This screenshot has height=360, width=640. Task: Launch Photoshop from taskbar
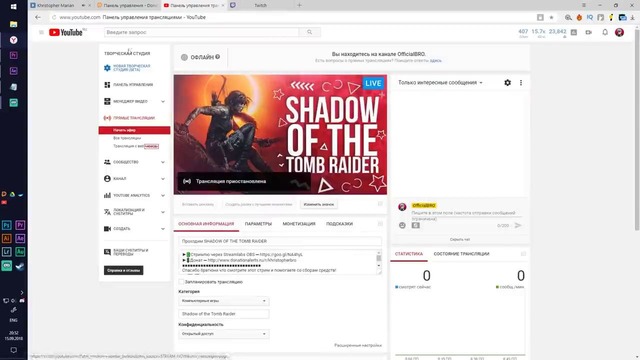[7, 225]
